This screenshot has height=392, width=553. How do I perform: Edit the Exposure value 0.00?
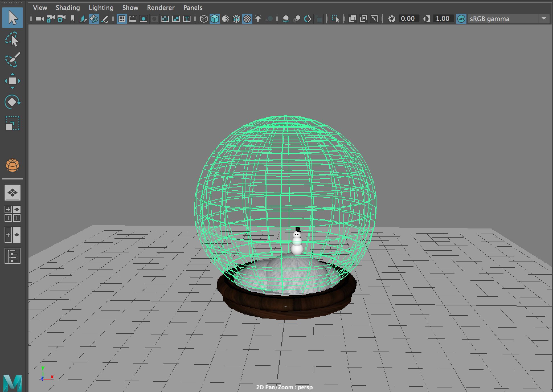[x=408, y=19]
